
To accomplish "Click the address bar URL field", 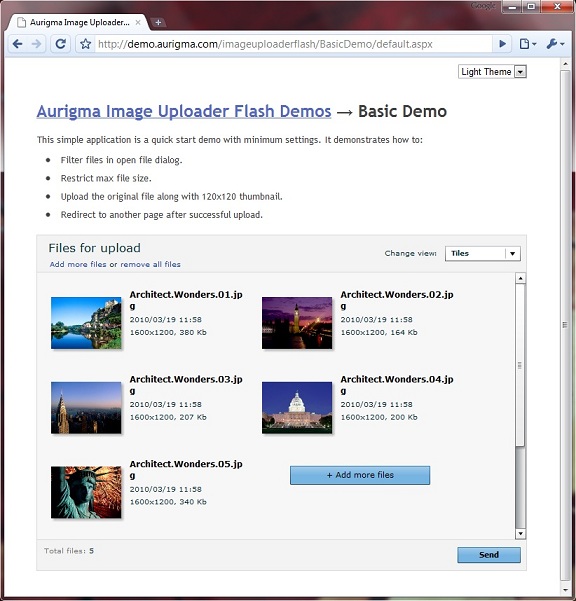I will 293,44.
